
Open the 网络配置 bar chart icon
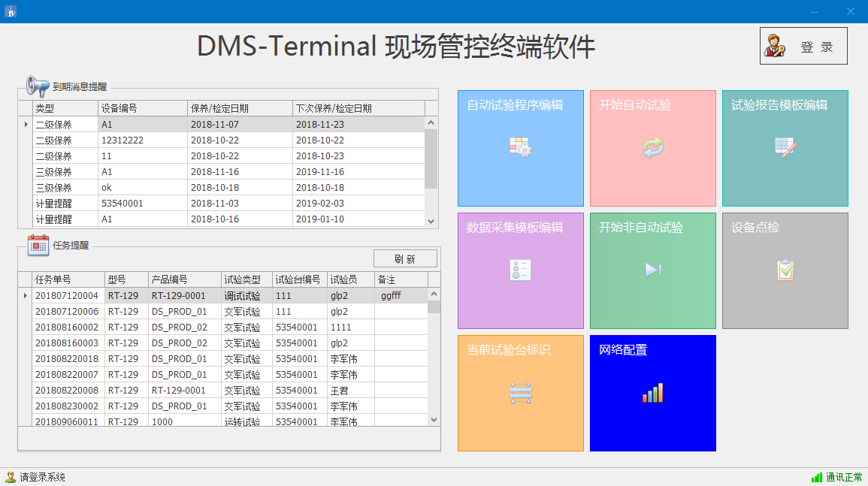[652, 392]
